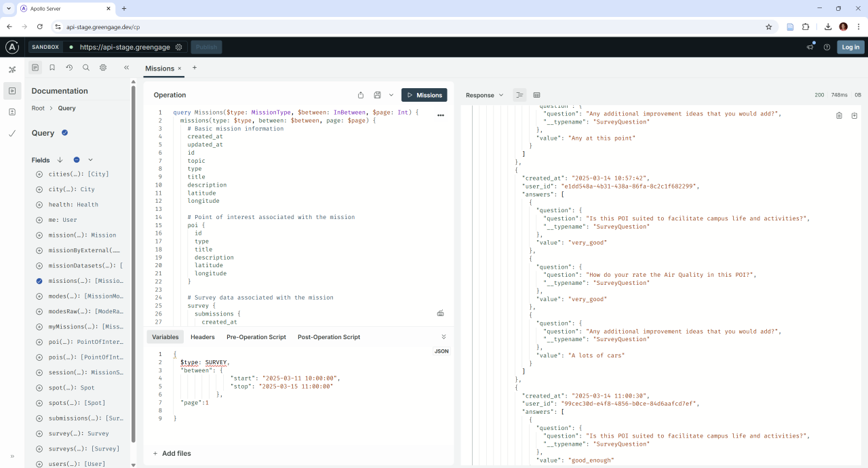Expand the left rail with the bottom chevrons

coord(12,456)
